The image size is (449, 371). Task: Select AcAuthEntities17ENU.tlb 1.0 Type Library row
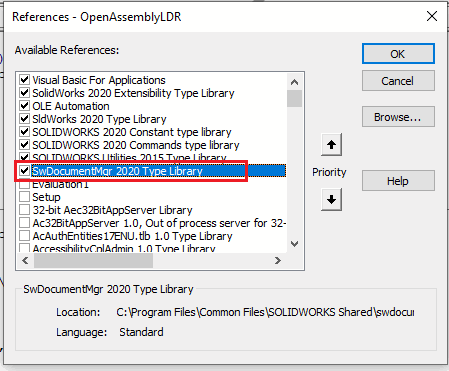coord(132,236)
